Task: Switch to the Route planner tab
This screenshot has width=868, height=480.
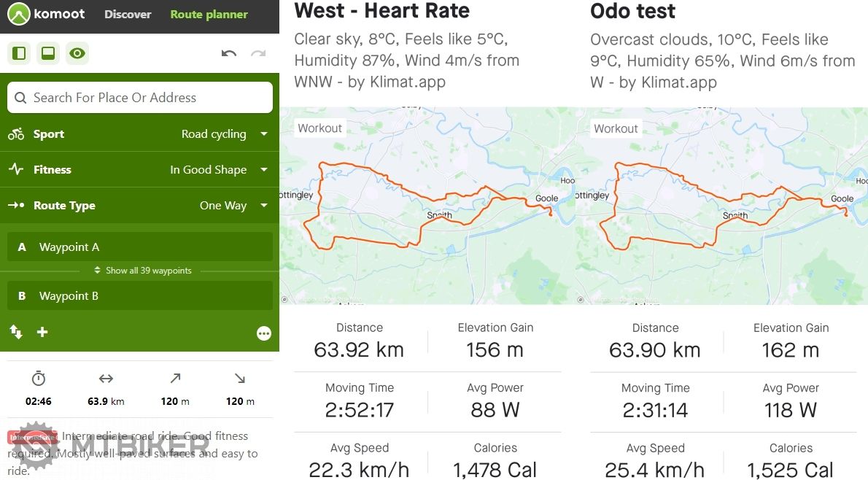Action: [x=209, y=14]
